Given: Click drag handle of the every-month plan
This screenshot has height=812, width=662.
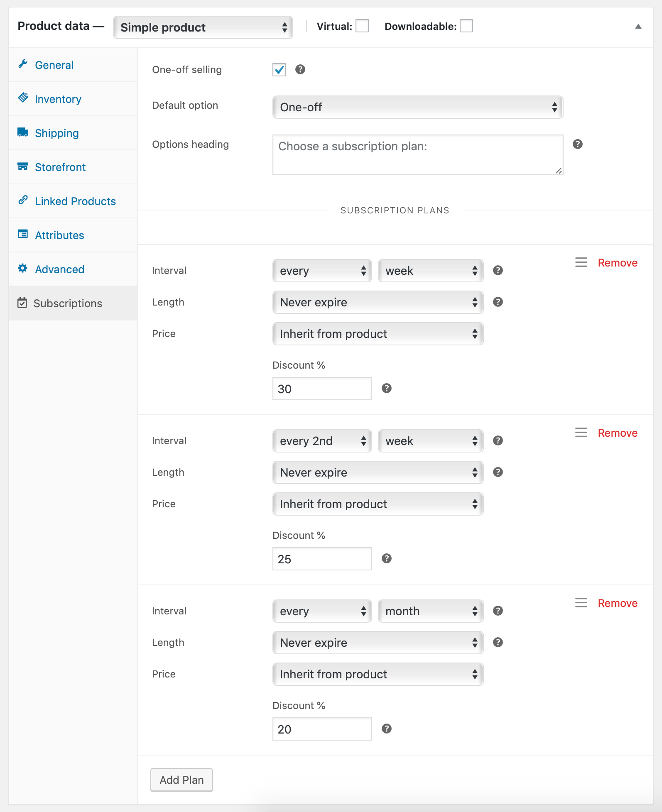Looking at the screenshot, I should pyautogui.click(x=581, y=602).
